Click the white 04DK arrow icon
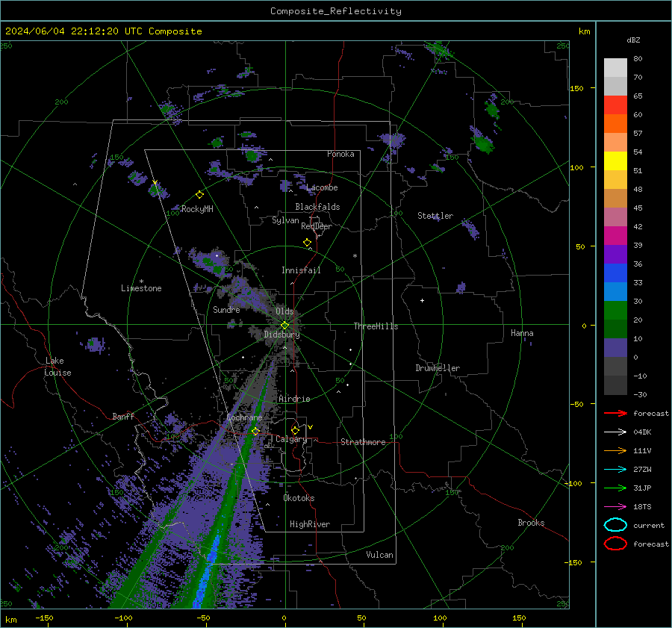 (615, 432)
